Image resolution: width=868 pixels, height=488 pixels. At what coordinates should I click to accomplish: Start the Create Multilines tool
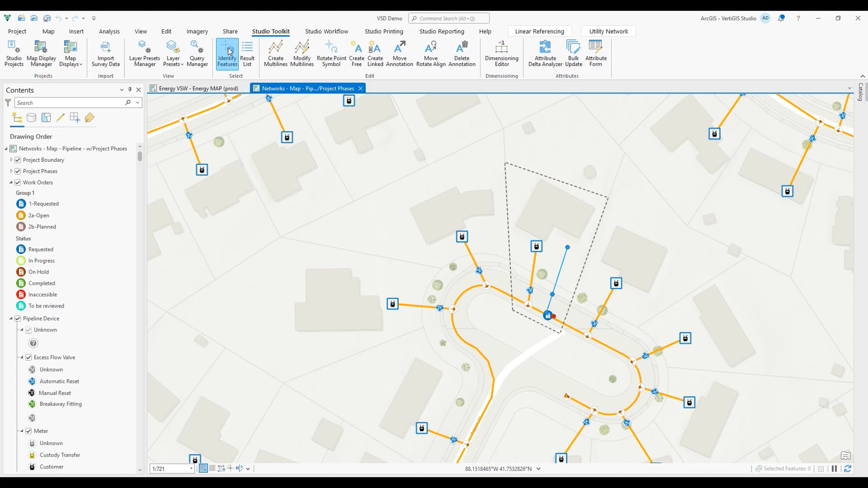click(x=276, y=53)
